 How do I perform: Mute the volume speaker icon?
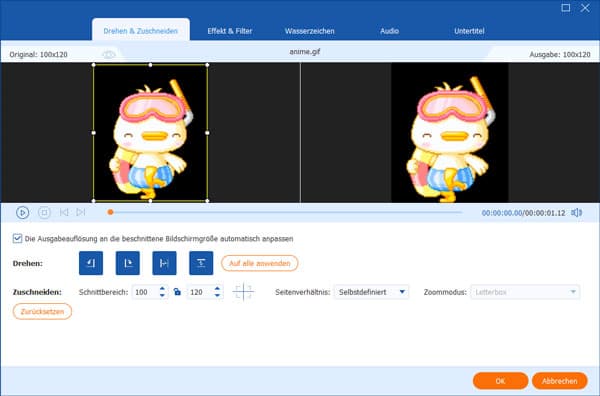577,213
